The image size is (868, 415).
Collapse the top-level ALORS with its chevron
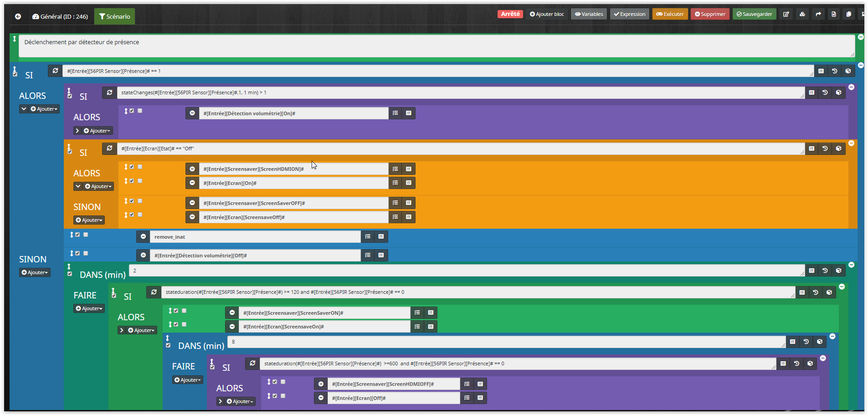click(24, 109)
